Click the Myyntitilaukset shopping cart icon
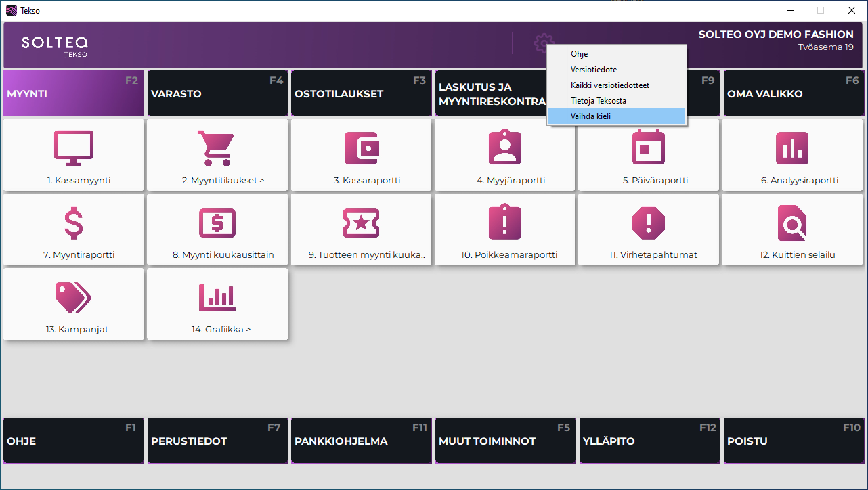 [x=217, y=148]
